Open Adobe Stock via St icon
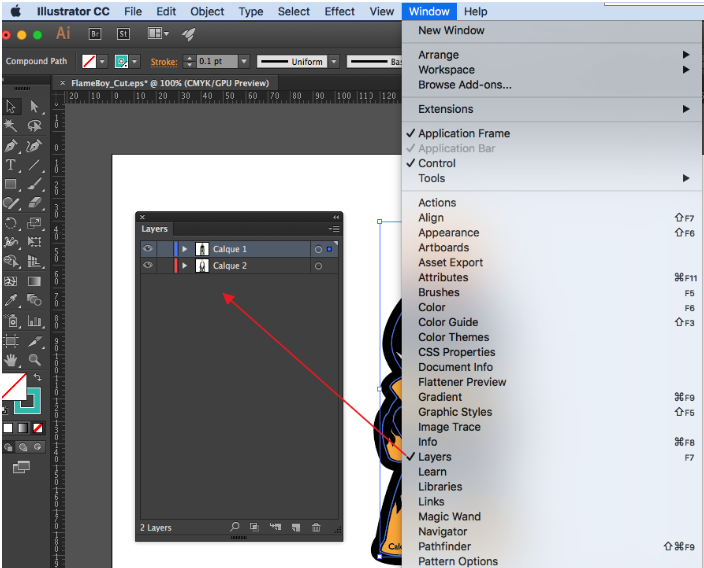Screen dimensions: 704x568 tap(123, 34)
